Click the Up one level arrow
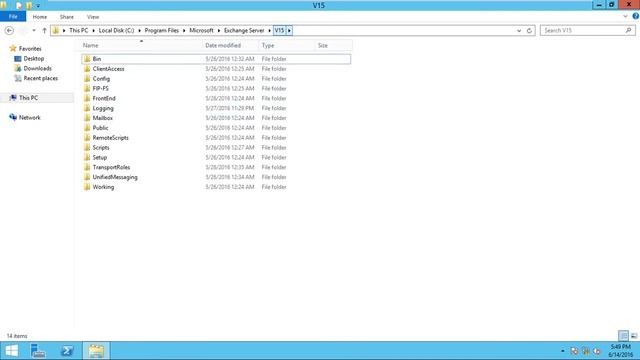 (44, 31)
